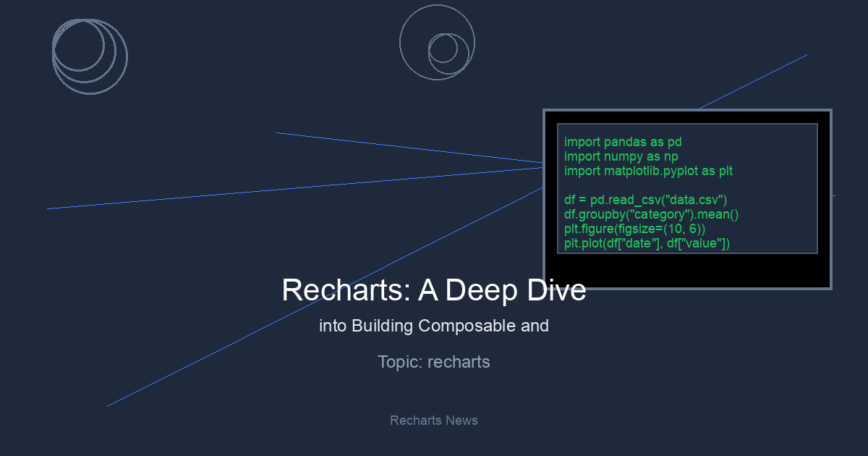The height and width of the screenshot is (456, 868).
Task: Click the "import numpy as np" code line
Action: pos(621,156)
